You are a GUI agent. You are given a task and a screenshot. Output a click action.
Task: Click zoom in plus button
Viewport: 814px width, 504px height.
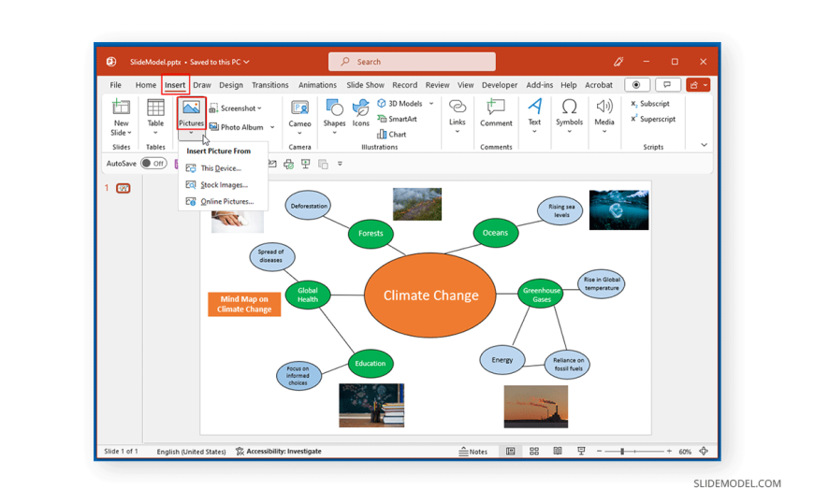pos(669,452)
